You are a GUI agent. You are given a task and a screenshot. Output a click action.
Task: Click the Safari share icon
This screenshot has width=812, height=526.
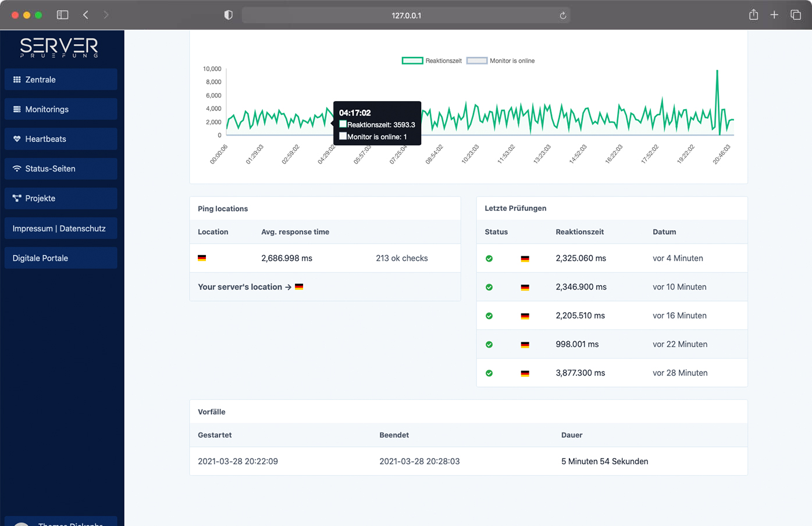[x=753, y=15]
